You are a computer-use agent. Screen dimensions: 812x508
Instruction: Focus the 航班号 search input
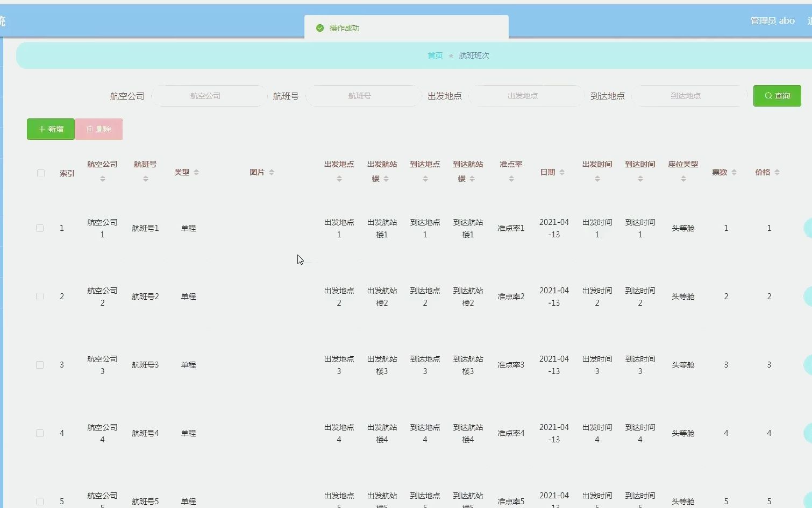pyautogui.click(x=364, y=96)
